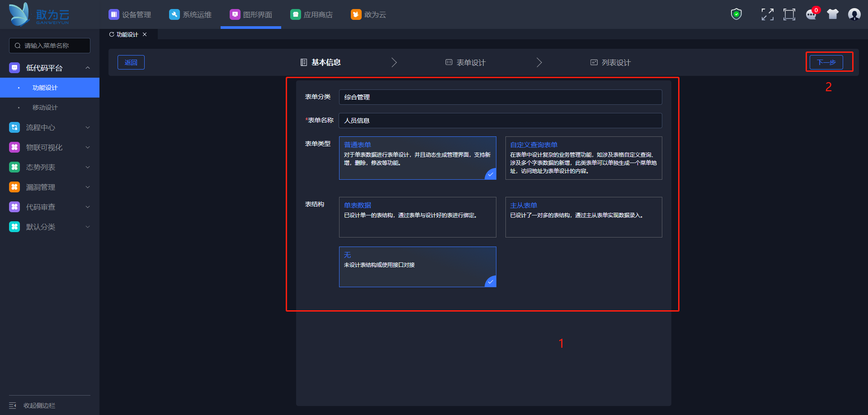
Task: Choose 主从表单 table structure option
Action: 583,217
